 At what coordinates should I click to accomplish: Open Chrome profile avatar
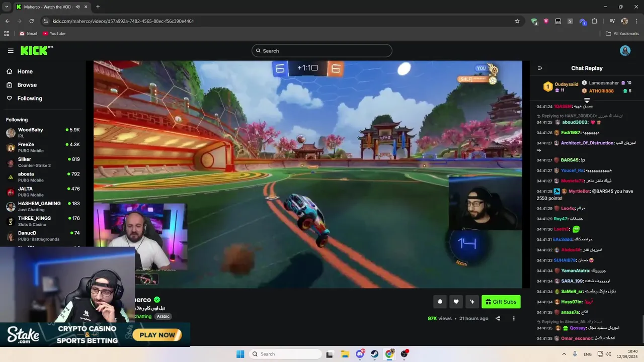coord(624,21)
